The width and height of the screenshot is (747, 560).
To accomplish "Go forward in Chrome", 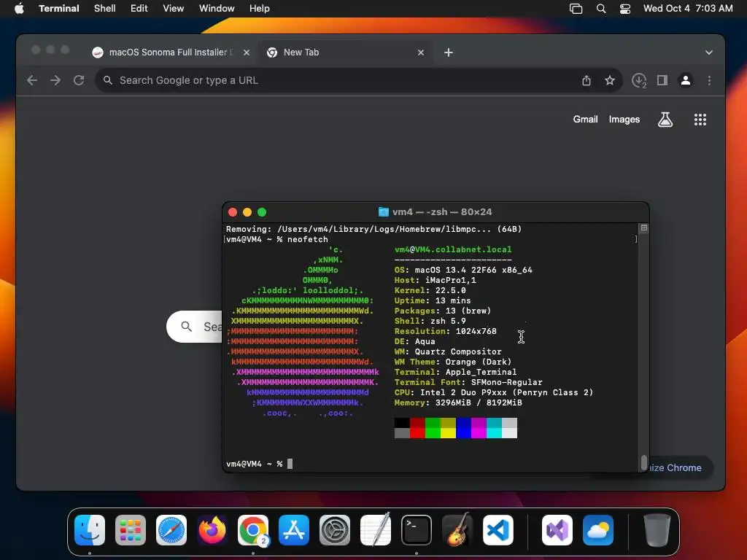I will click(x=55, y=80).
